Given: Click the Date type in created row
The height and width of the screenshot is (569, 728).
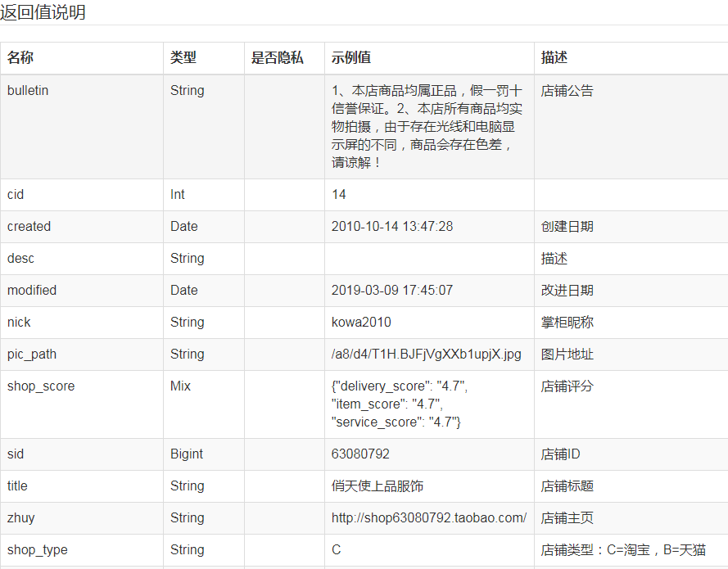Looking at the screenshot, I should (x=184, y=227).
